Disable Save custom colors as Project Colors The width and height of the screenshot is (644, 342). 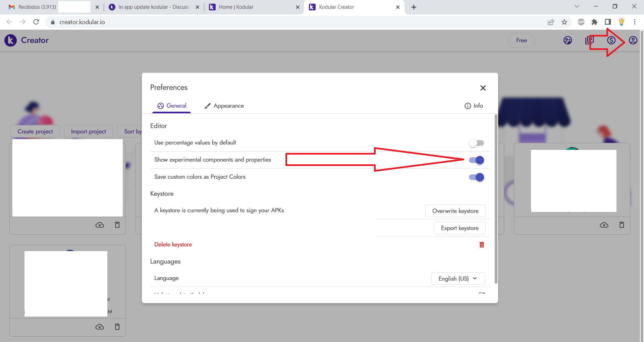tap(476, 177)
